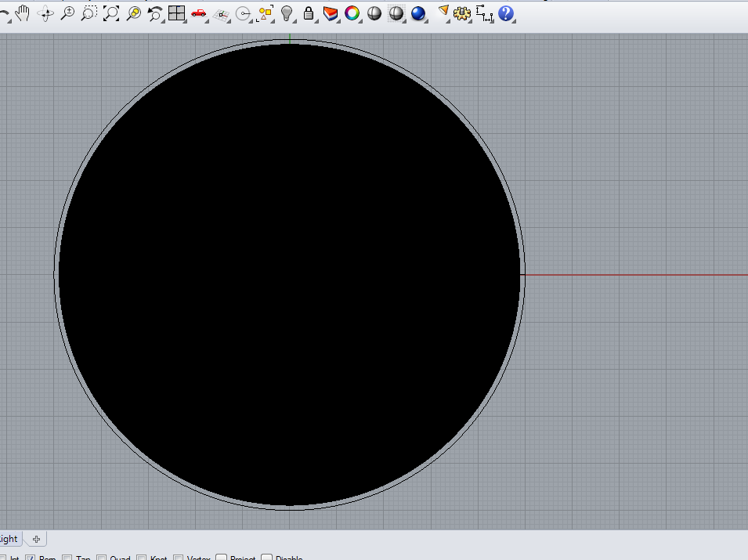Enable the Knot osnap checkbox
The width and height of the screenshot is (748, 560).
(x=141, y=558)
